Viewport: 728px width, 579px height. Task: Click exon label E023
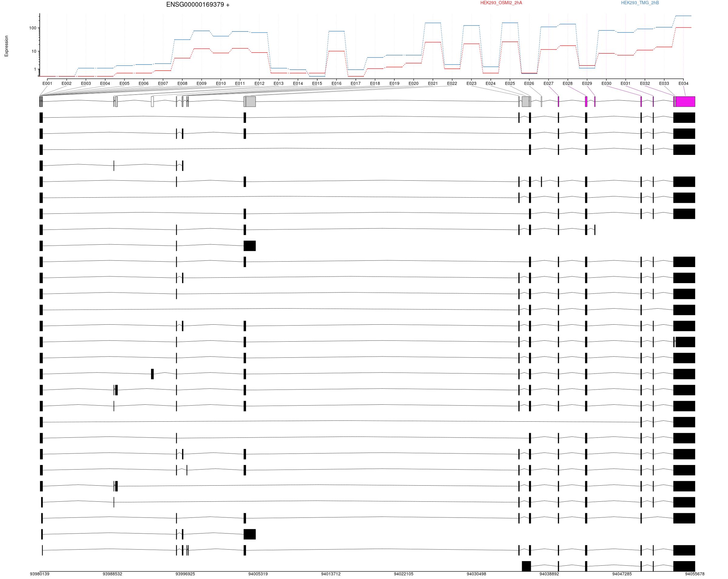471,83
